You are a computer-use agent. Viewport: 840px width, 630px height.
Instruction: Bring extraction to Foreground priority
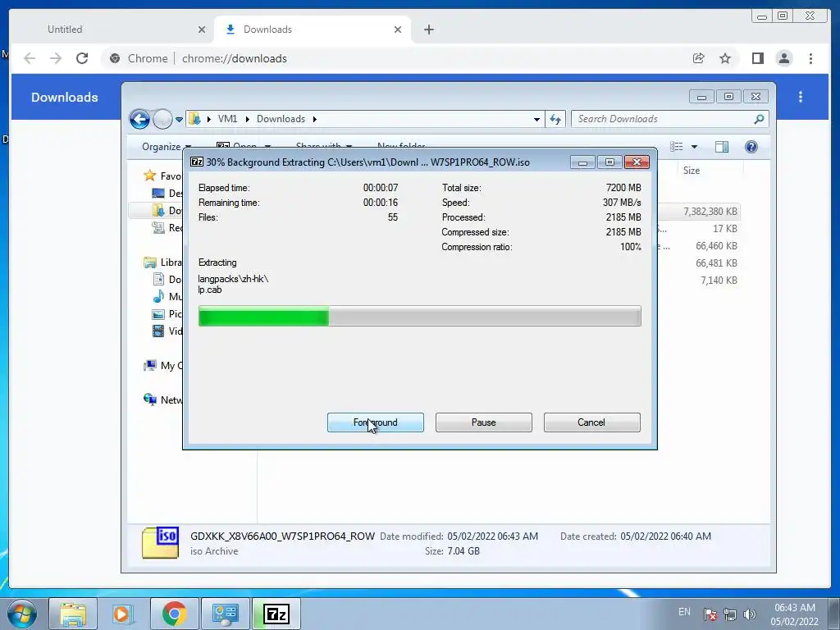(375, 422)
